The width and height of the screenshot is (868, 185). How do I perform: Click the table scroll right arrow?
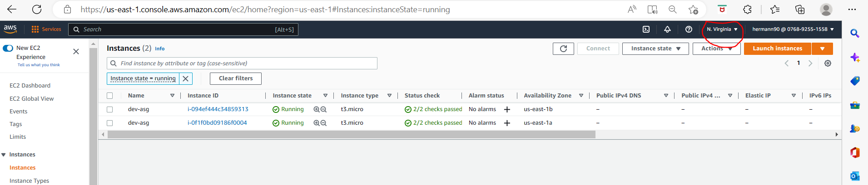[836, 134]
